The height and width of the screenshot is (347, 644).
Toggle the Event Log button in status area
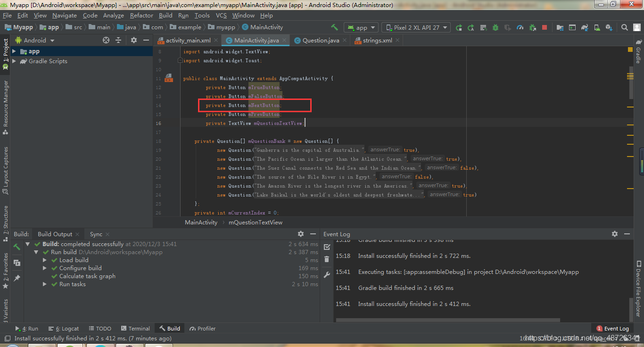tap(612, 329)
